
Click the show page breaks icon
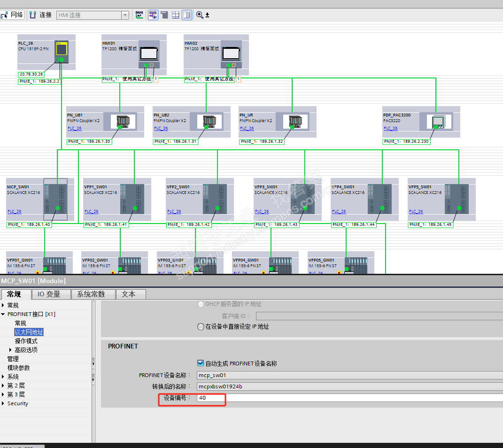click(175, 15)
